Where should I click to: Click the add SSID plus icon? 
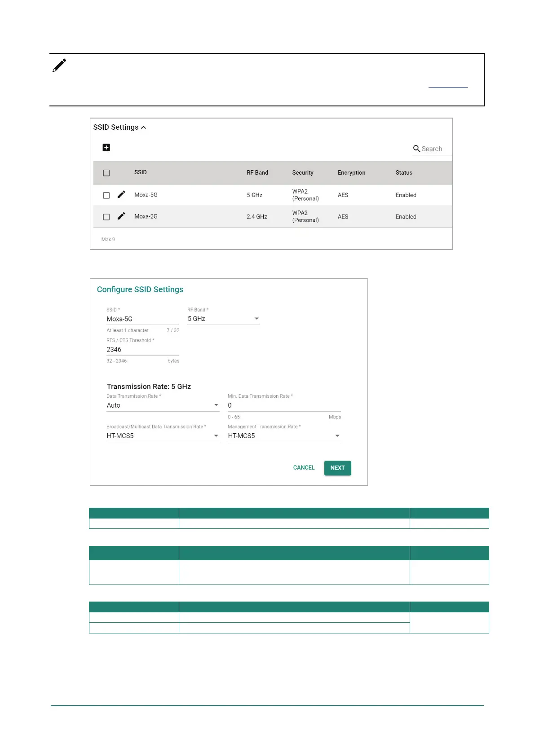(106, 148)
